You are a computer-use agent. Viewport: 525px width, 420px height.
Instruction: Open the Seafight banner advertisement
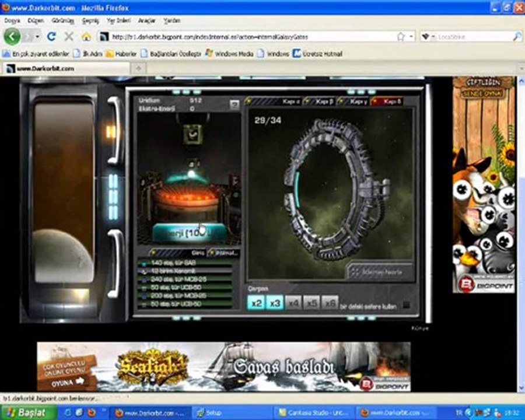[223, 366]
